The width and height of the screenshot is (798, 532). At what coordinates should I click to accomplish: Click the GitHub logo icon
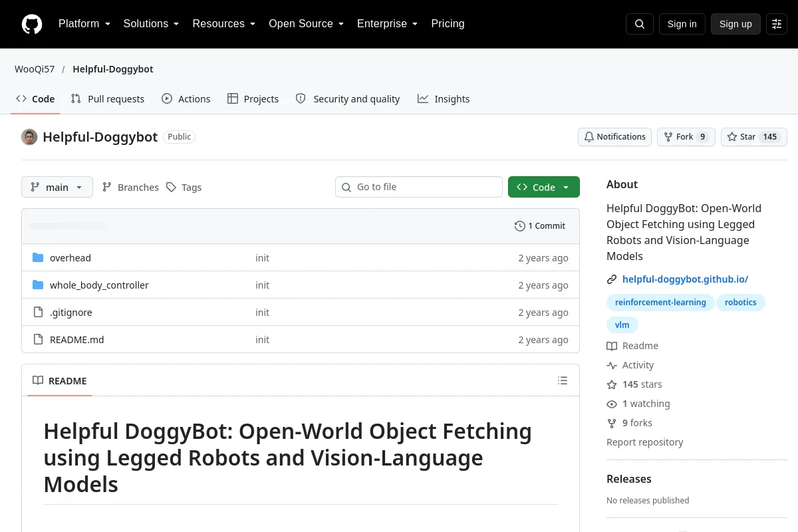[32, 24]
